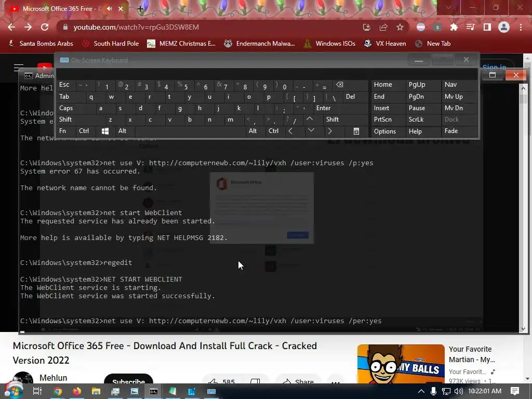Toggle the browser side panel icon

(487, 27)
